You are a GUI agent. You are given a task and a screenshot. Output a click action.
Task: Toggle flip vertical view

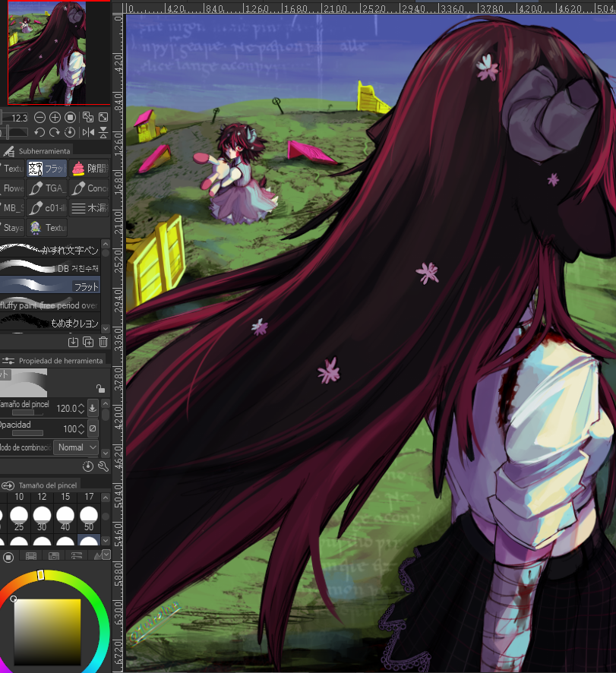103,133
